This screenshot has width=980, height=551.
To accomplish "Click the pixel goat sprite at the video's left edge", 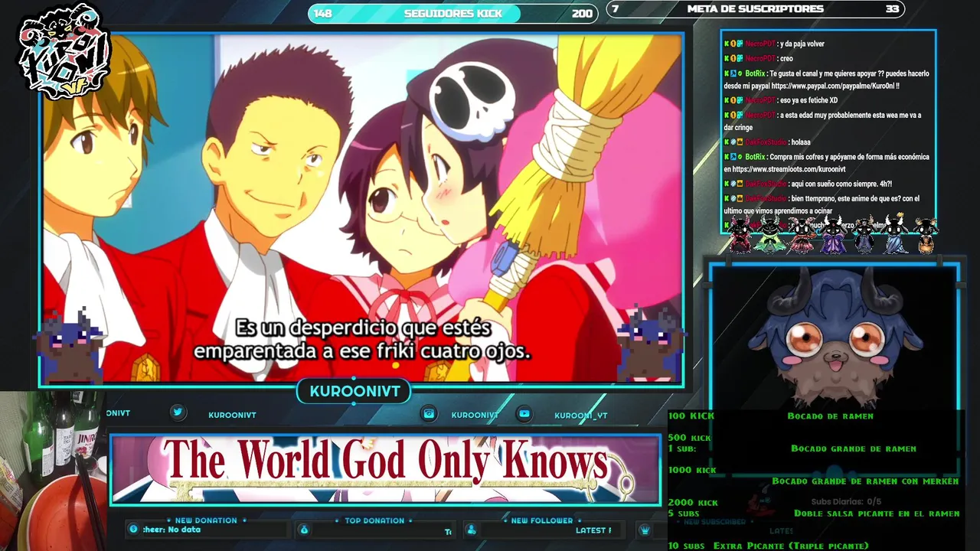I will [70, 347].
